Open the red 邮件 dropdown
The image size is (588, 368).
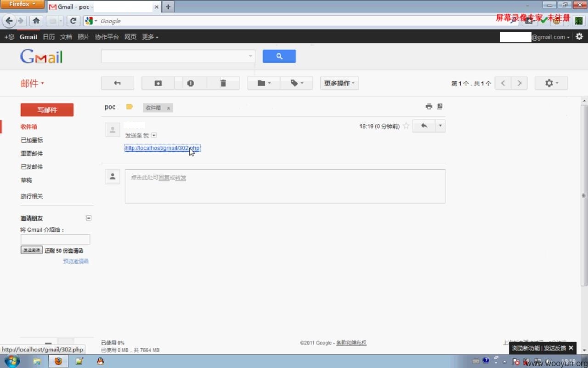coord(32,83)
